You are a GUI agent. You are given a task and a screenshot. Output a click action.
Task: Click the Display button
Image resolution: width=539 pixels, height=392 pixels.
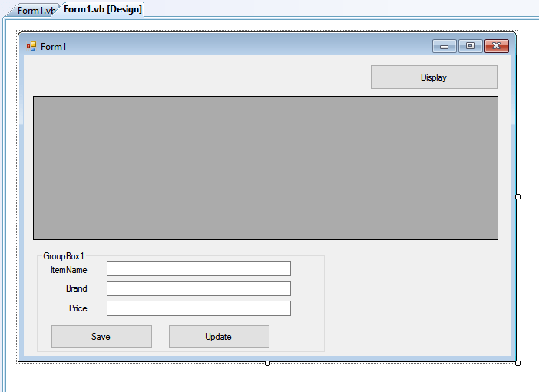[434, 77]
